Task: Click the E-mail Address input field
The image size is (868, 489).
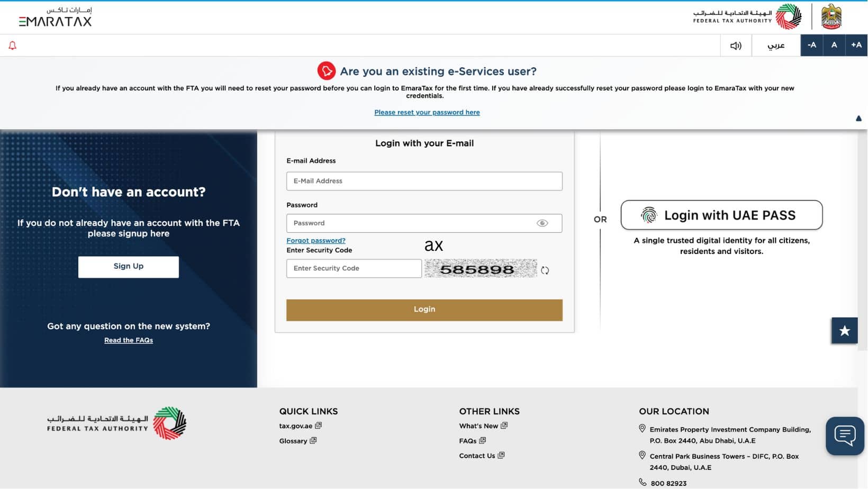Action: (424, 181)
